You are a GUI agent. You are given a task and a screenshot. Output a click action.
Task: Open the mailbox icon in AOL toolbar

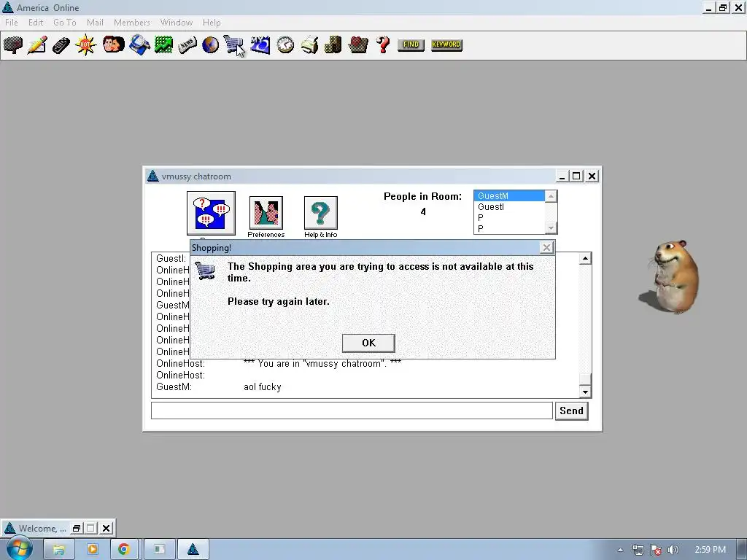coord(13,45)
